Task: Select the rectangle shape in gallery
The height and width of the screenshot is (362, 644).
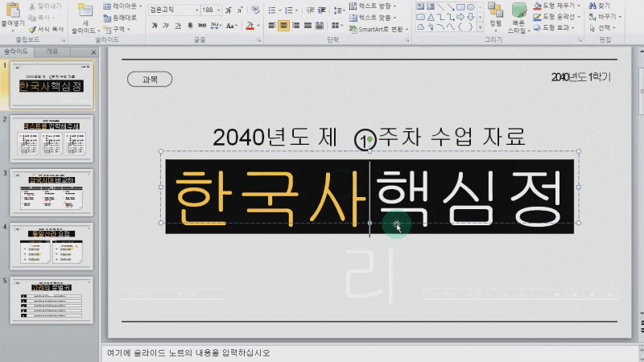Action: [x=460, y=7]
